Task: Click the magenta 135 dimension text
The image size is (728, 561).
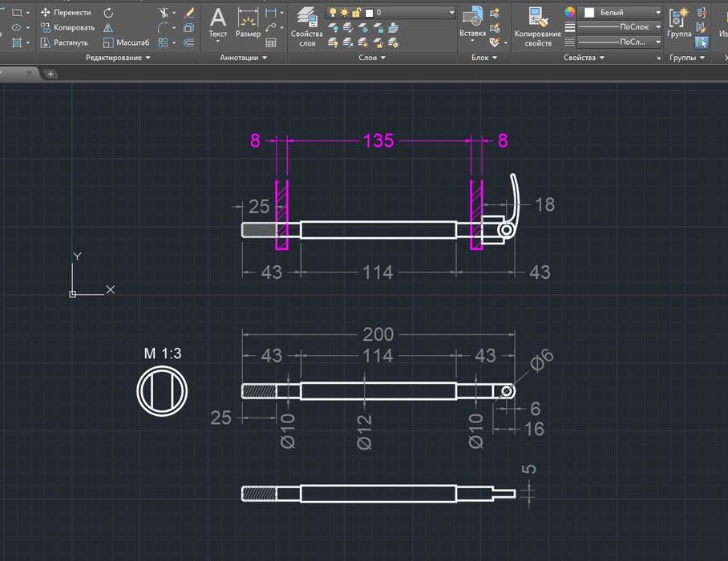Action: pos(378,140)
